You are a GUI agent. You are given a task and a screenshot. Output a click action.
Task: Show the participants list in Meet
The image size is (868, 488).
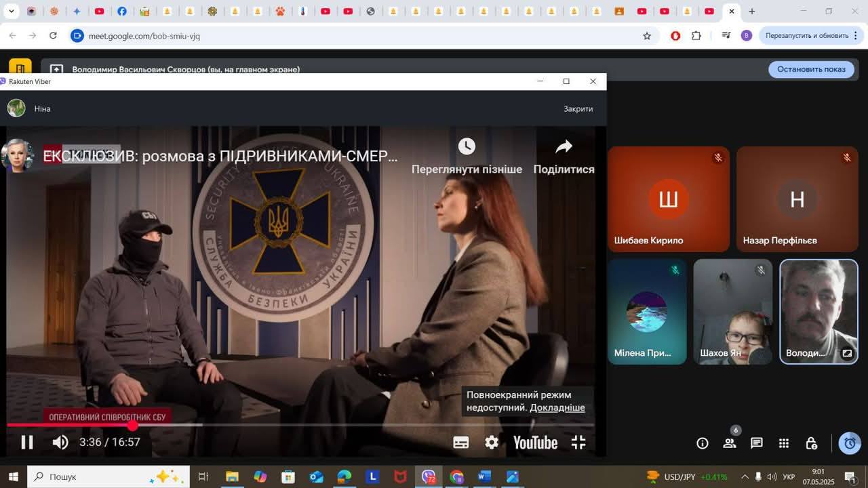click(x=730, y=443)
